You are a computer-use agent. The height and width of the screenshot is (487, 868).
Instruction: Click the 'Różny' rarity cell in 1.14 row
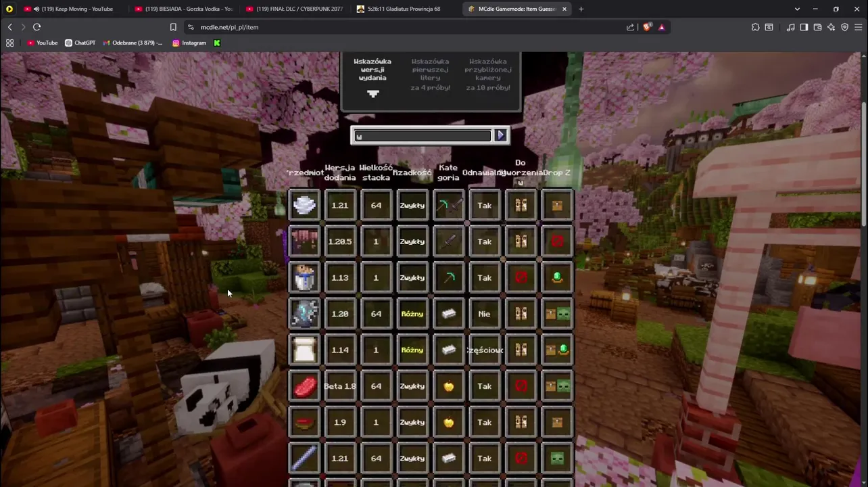point(412,350)
